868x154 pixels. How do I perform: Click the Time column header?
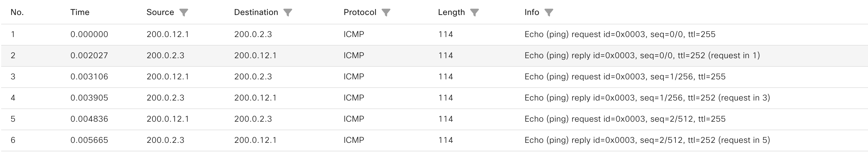[x=80, y=13]
